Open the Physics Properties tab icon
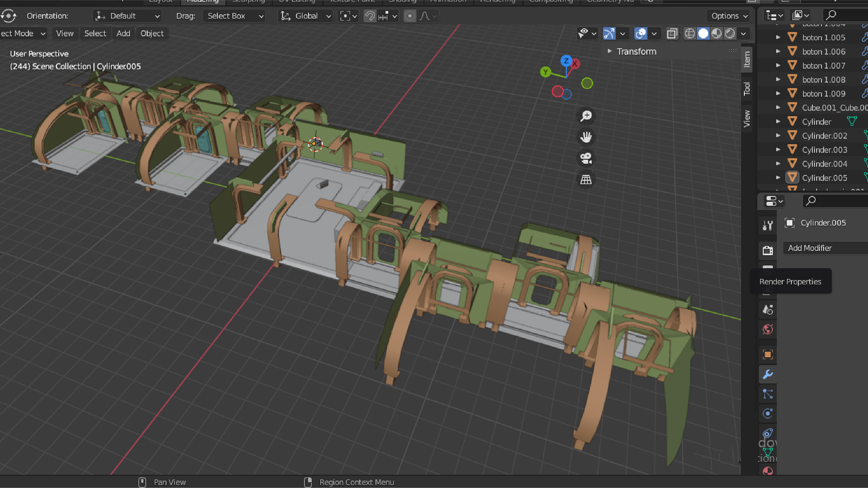 coord(768,413)
